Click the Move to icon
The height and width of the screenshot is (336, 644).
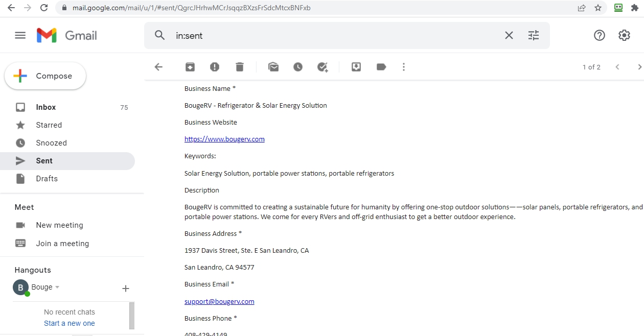356,67
